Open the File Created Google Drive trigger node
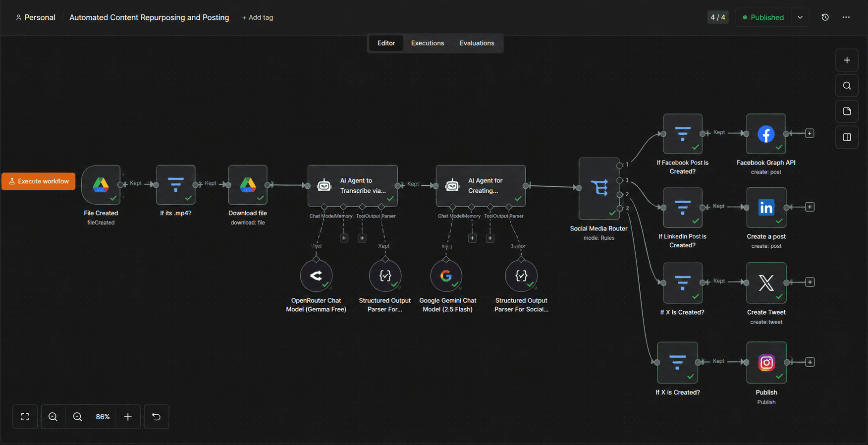The width and height of the screenshot is (868, 445). tap(101, 185)
